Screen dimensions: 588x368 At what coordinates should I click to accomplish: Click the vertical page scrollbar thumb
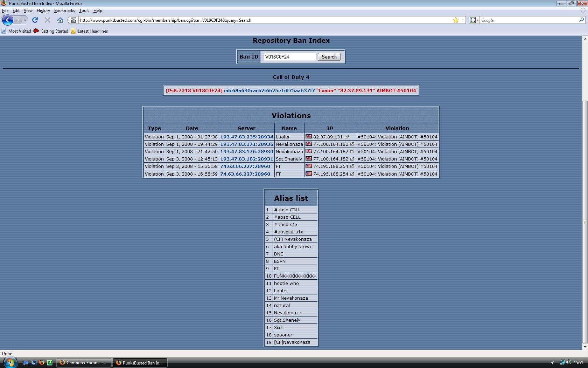tap(584, 222)
